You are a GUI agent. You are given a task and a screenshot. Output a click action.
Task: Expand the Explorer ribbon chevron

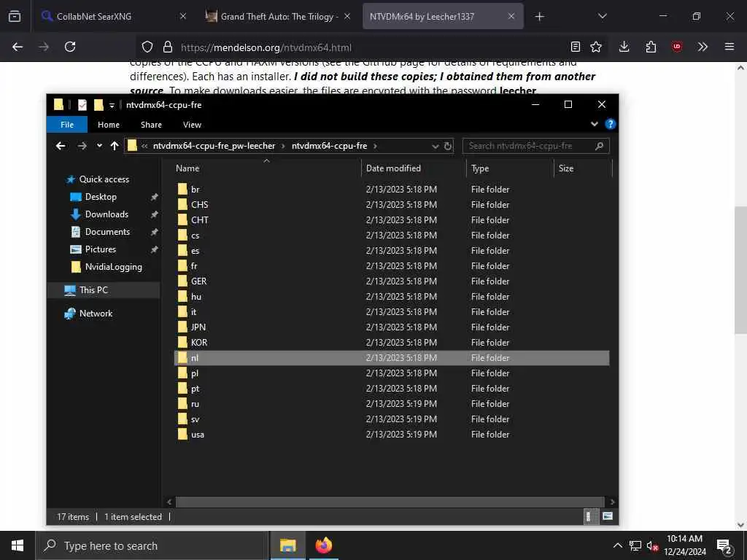(x=594, y=124)
